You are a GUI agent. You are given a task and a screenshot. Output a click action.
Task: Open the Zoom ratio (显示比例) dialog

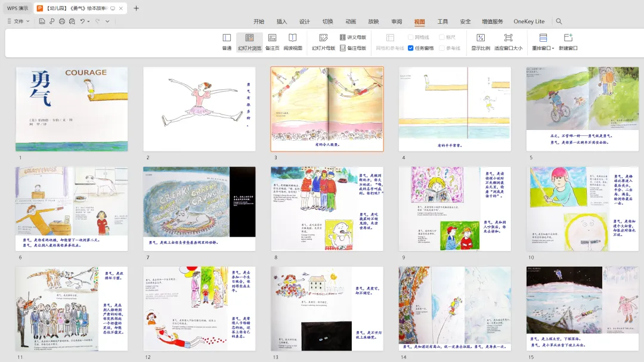coord(481,42)
